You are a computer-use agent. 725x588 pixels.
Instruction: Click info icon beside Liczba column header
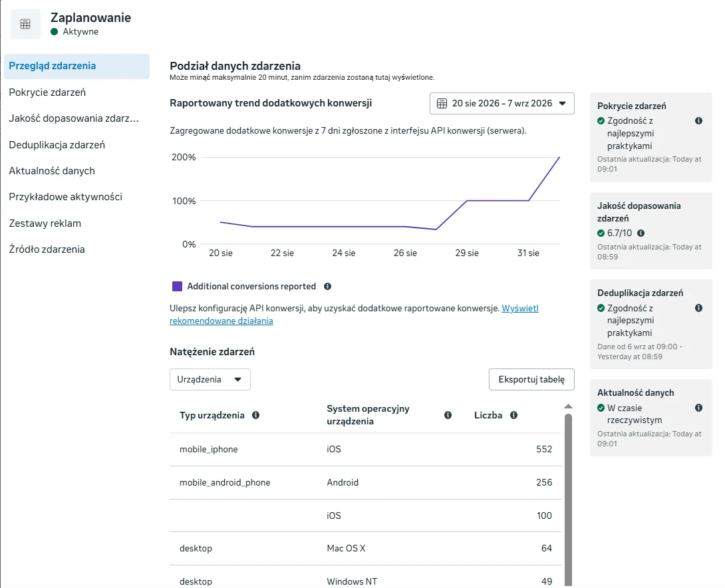coord(513,415)
